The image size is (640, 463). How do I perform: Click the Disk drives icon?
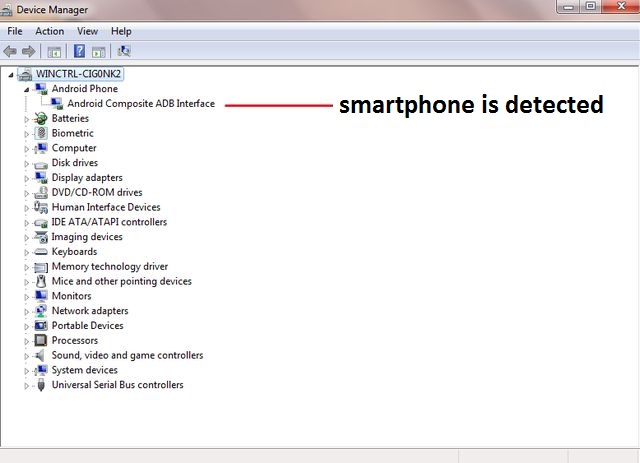pos(41,164)
